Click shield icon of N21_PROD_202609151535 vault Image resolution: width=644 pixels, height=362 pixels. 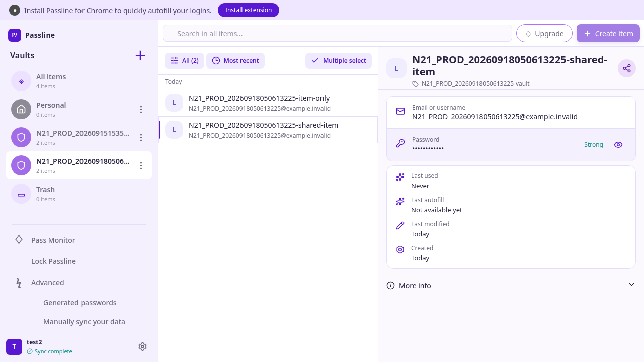21,137
